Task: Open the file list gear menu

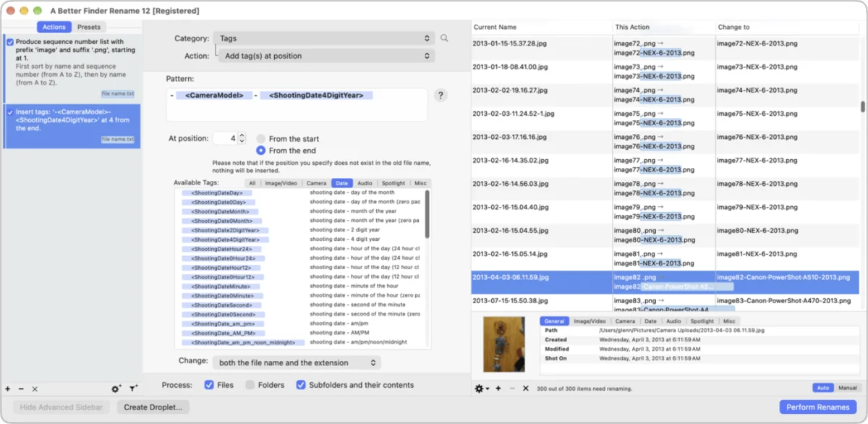Action: point(480,389)
